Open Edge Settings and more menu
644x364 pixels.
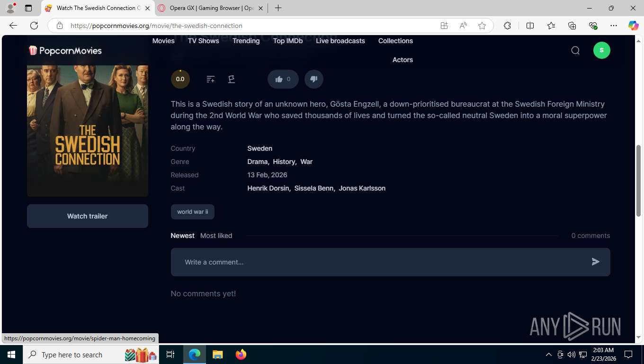[x=614, y=26]
